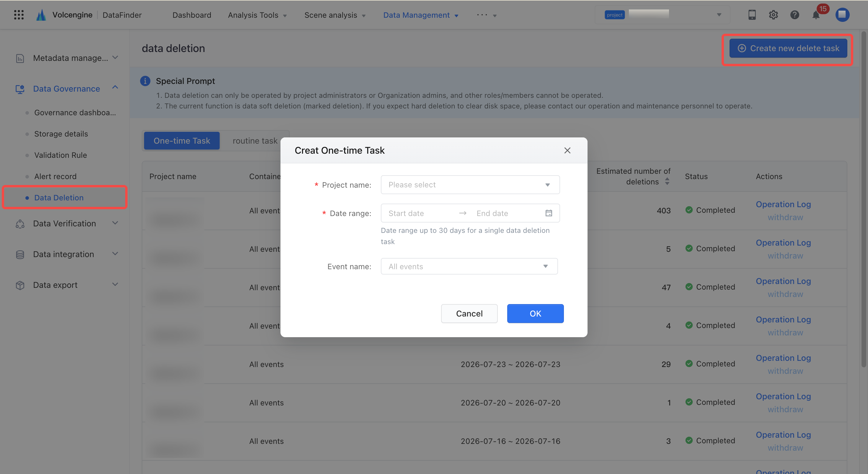The width and height of the screenshot is (868, 474).
Task: Open Validation Rule in sidebar
Action: click(x=61, y=155)
